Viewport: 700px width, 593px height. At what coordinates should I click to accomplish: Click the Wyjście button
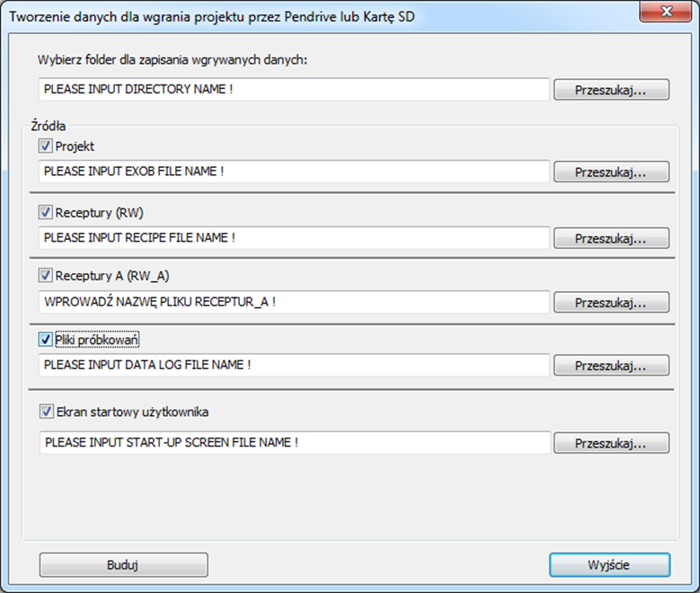(609, 565)
